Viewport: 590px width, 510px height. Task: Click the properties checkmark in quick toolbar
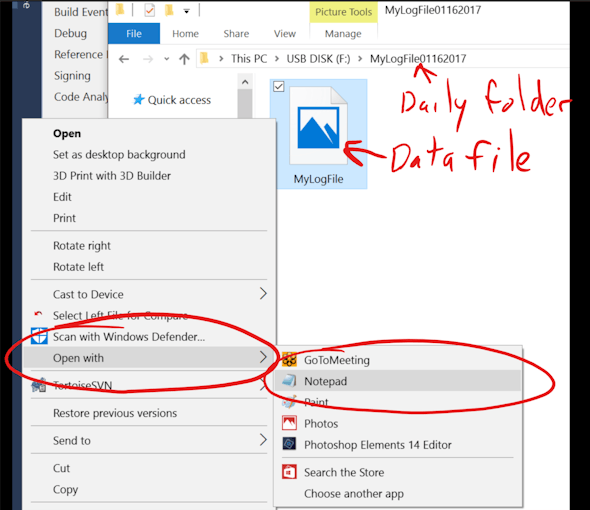pyautogui.click(x=150, y=11)
